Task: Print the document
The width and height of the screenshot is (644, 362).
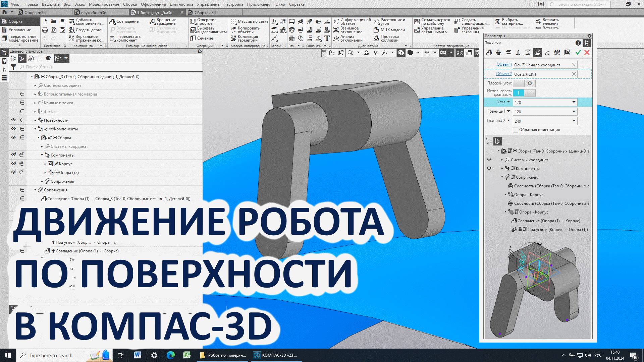Action: click(45, 30)
